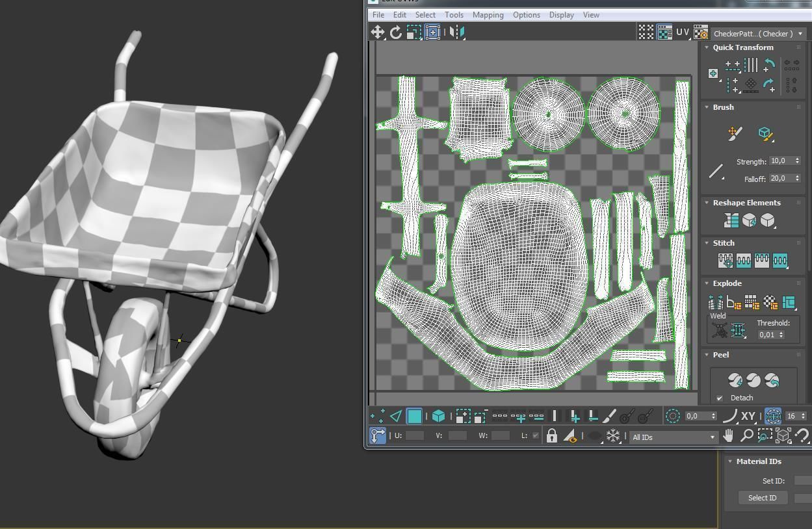The image size is (812, 529).
Task: Click the Break icon in Explode panel
Action: 715,302
